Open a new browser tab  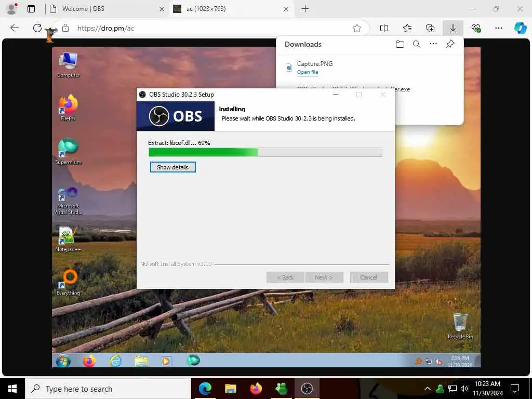305,9
